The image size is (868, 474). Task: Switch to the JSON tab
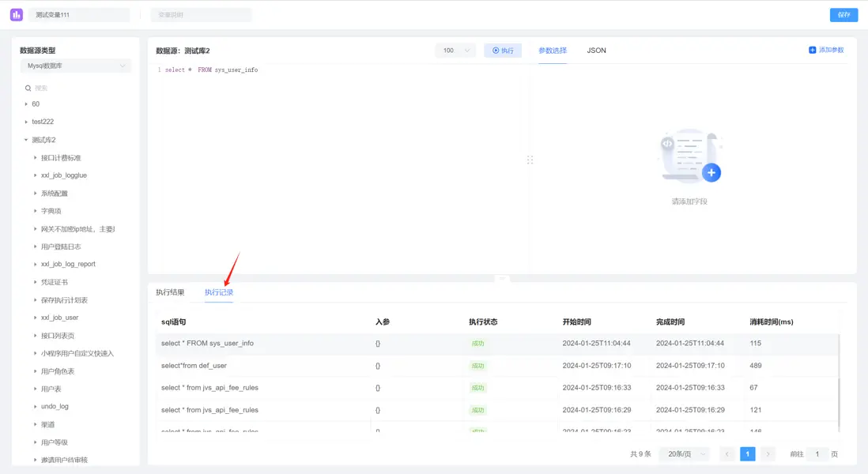(596, 51)
